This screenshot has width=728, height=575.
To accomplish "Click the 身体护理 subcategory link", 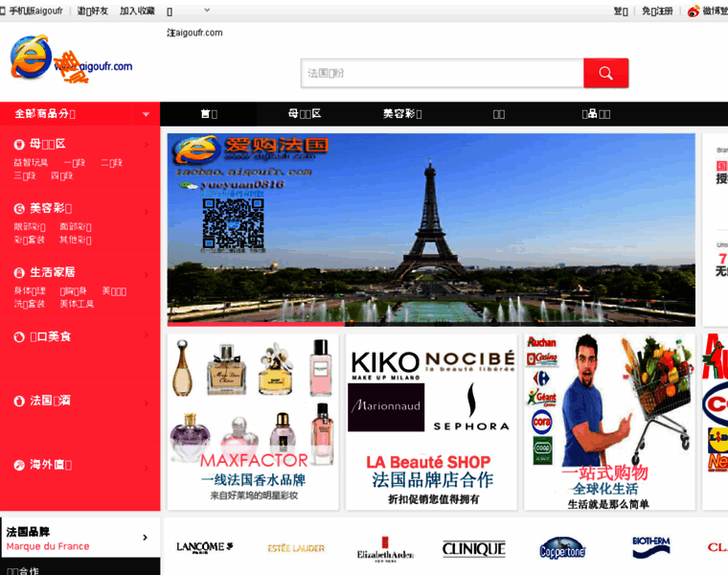I will pos(30,290).
